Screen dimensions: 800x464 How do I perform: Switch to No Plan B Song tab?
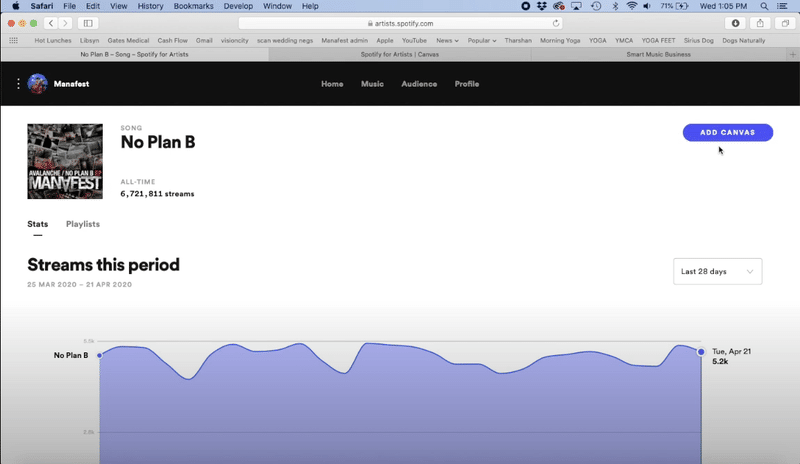click(x=134, y=54)
